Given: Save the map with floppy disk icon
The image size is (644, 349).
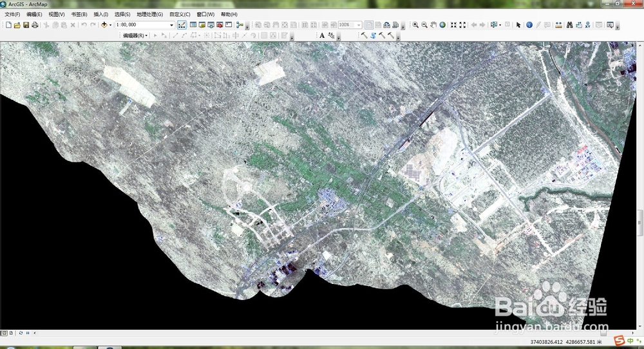Looking at the screenshot, I should pos(26,25).
